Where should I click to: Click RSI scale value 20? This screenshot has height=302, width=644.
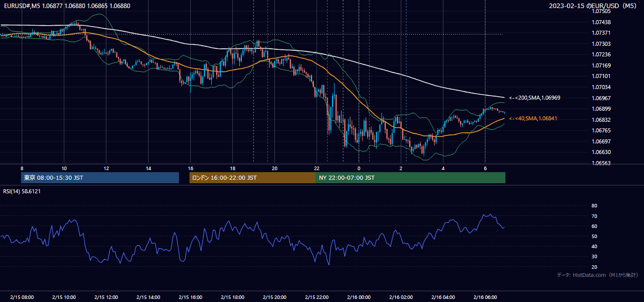point(594,267)
